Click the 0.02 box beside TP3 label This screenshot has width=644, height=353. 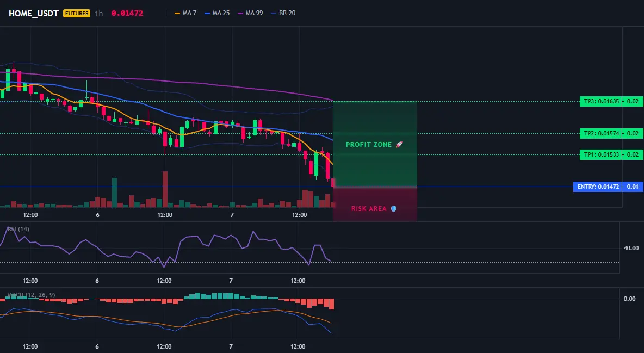coord(633,102)
